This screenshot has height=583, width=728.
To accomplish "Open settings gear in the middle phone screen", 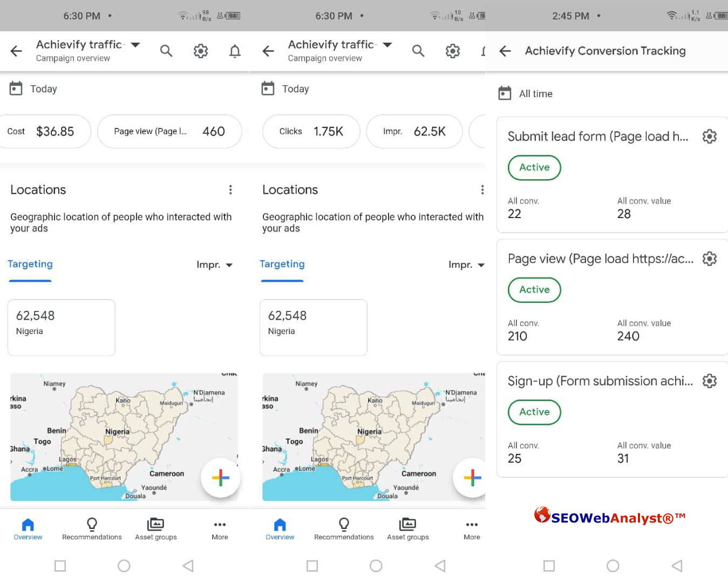I will coord(453,51).
